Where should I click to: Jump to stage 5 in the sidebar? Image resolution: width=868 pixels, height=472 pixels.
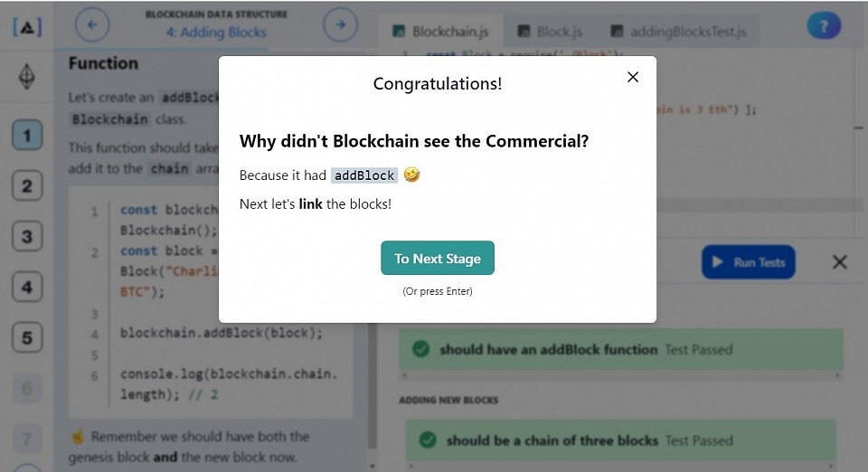[x=27, y=337]
